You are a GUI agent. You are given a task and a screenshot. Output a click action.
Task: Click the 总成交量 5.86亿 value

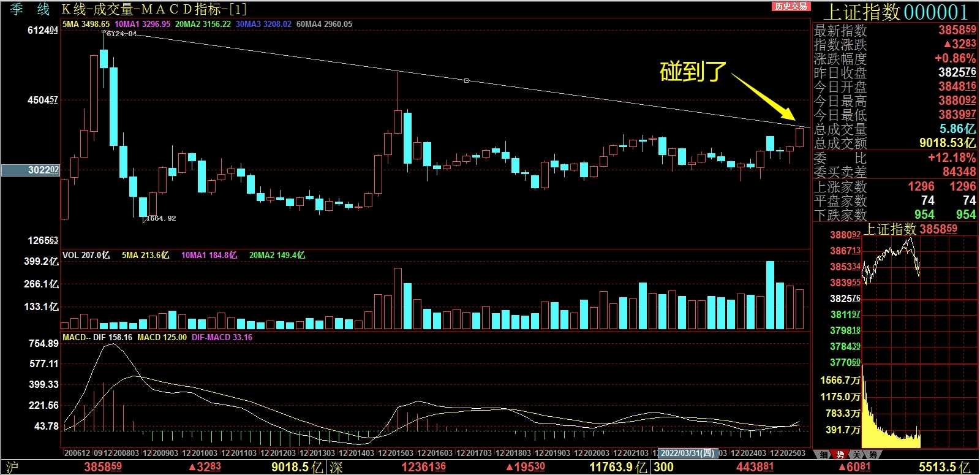point(958,129)
